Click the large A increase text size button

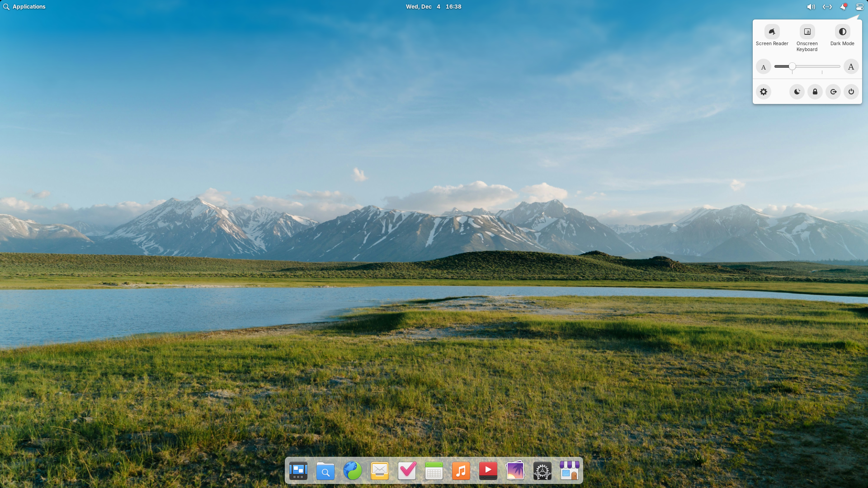tap(851, 67)
